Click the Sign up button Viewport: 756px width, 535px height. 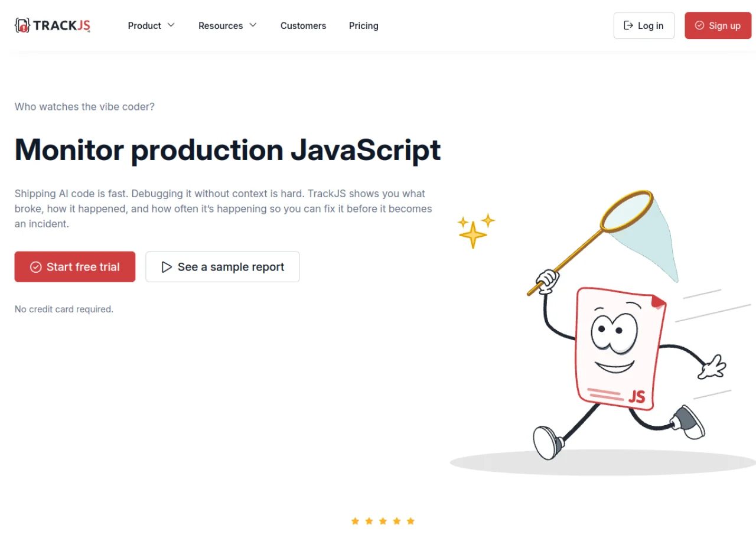pyautogui.click(x=718, y=25)
